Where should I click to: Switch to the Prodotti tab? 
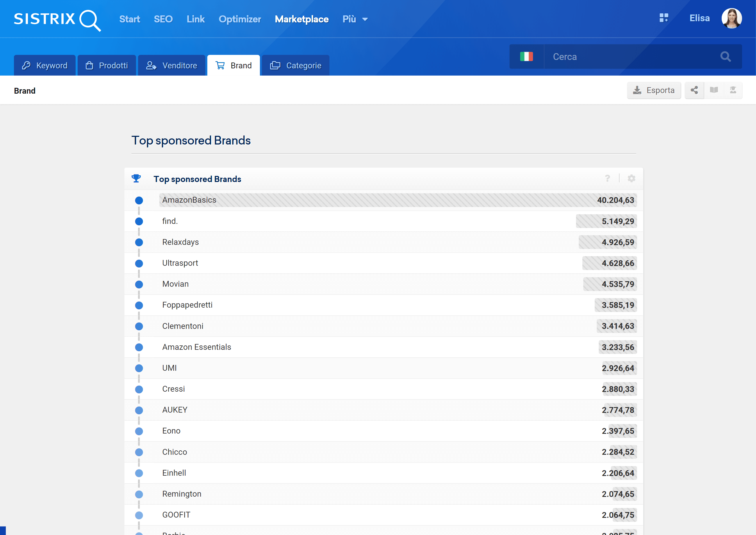[106, 65]
